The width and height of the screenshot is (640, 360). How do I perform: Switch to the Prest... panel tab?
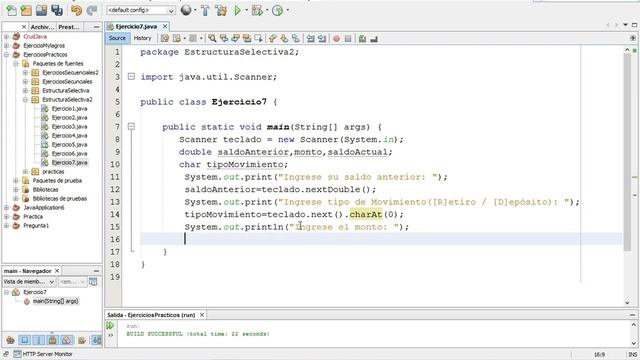point(69,27)
